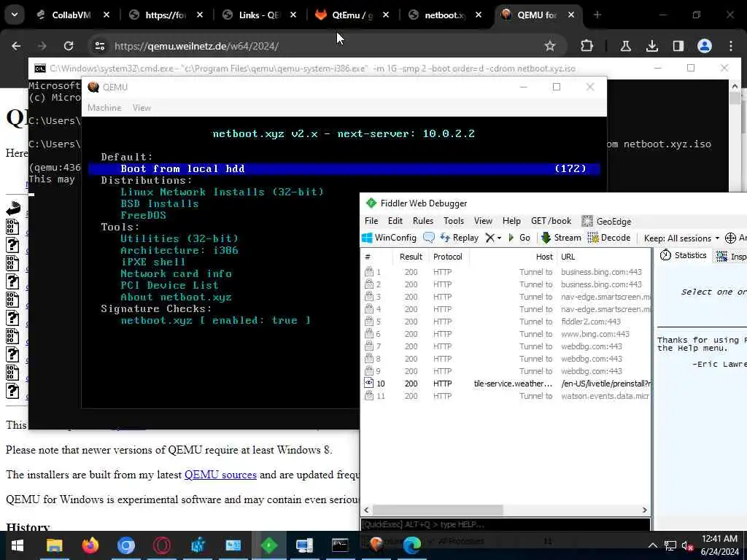Open QEMU Machine menu
747x560 pixels.
tap(104, 108)
